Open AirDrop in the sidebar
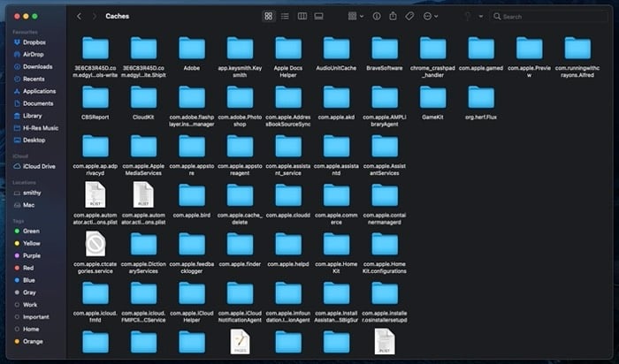The image size is (619, 364). tap(29, 55)
